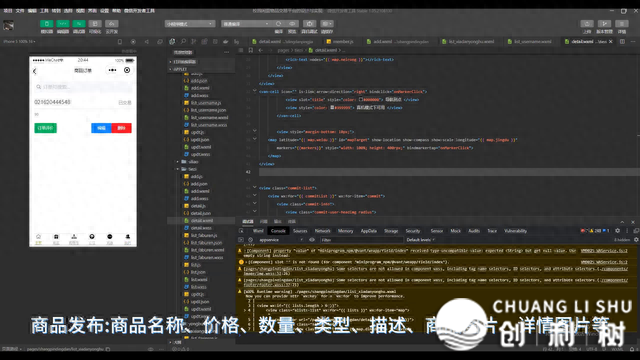Switch to the Wxml tab

point(258,231)
